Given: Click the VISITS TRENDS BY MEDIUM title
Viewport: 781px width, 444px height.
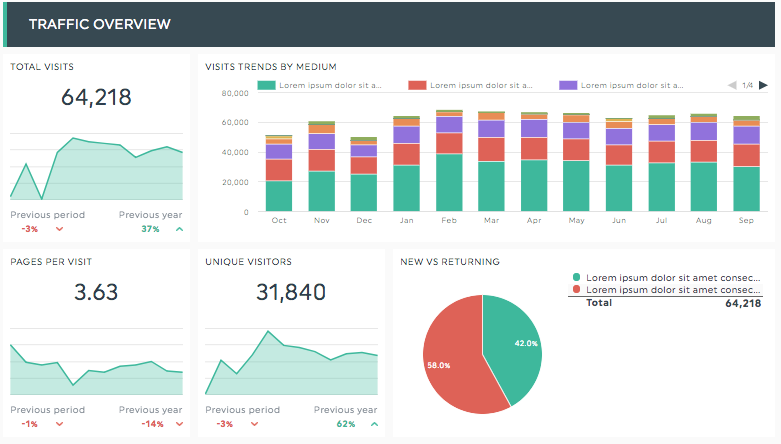Looking at the screenshot, I should 271,67.
